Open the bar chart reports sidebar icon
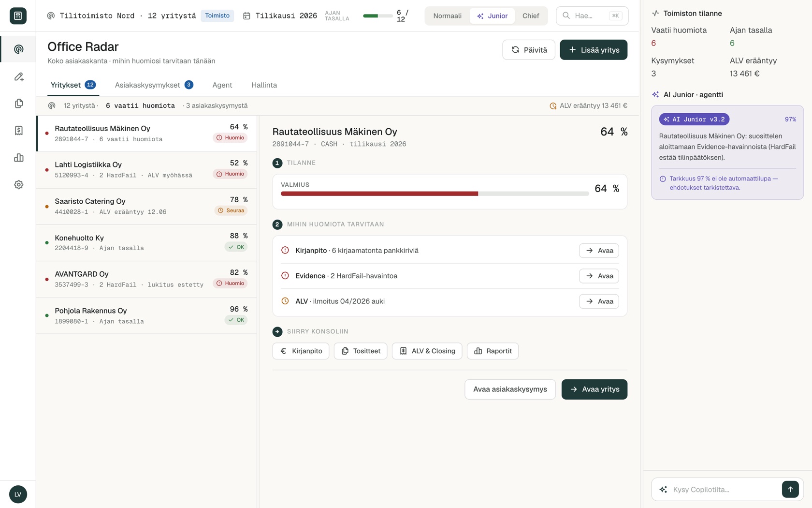 (18, 158)
